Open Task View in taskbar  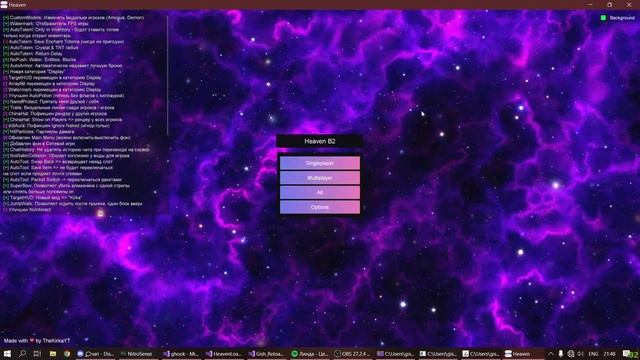[x=37, y=354]
